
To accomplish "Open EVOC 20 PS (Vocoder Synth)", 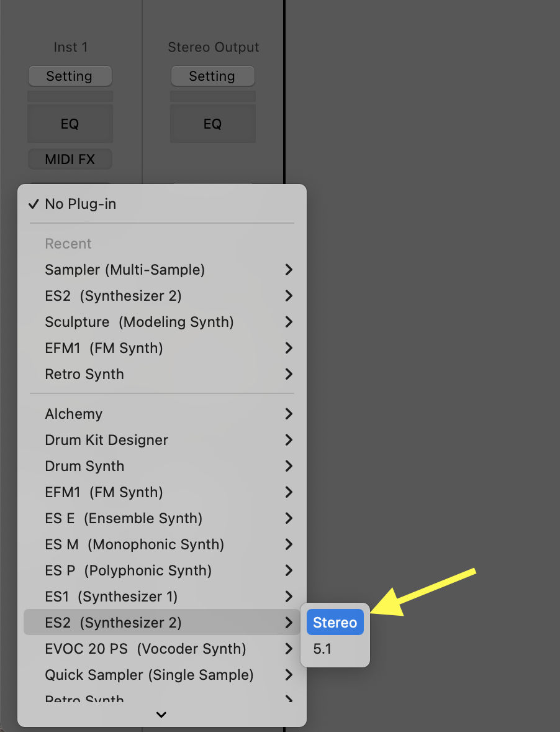I will pos(145,649).
